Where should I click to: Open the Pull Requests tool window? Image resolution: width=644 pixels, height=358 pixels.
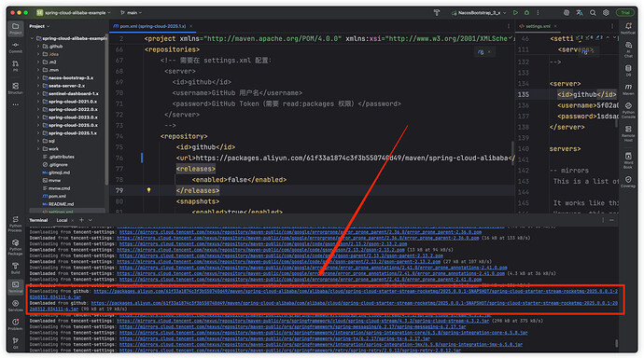coord(15,65)
